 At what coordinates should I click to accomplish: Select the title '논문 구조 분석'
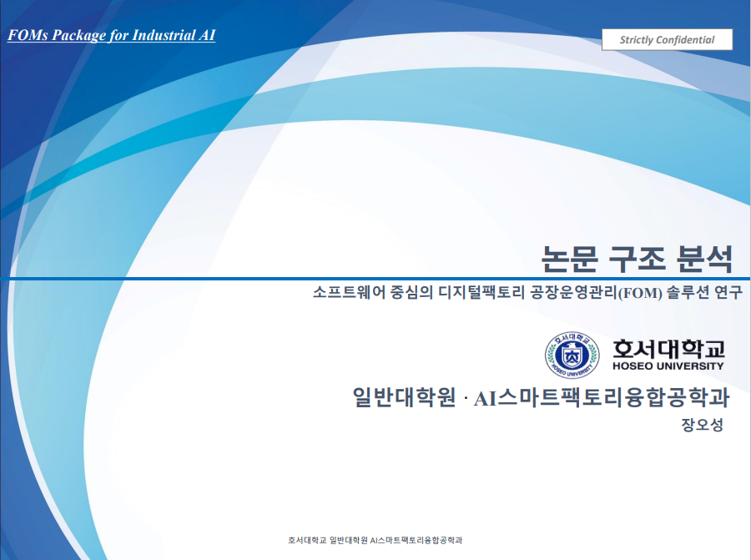(x=637, y=259)
